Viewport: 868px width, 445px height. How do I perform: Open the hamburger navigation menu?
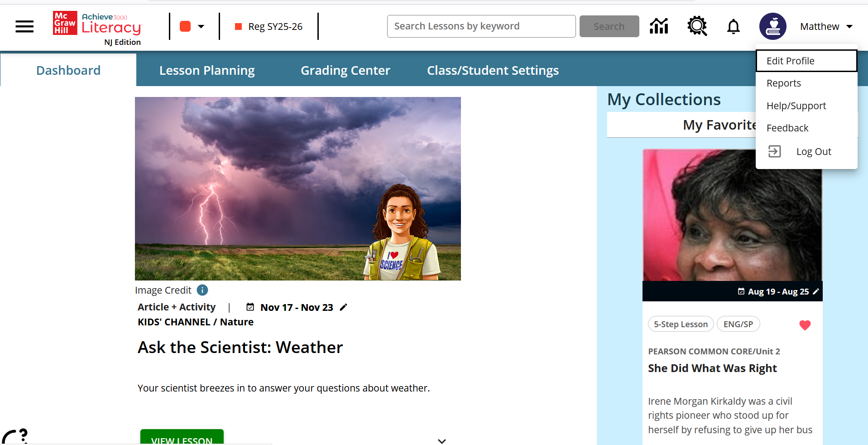(24, 27)
